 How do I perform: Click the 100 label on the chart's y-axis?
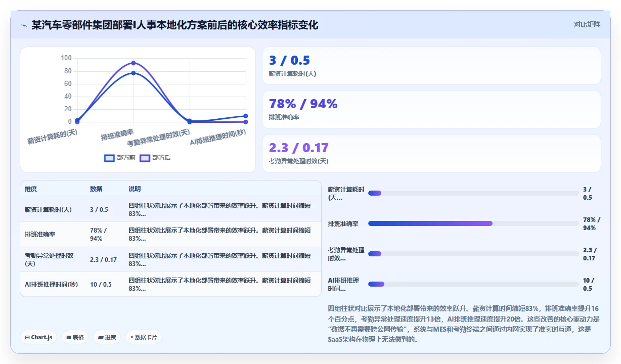(66, 58)
